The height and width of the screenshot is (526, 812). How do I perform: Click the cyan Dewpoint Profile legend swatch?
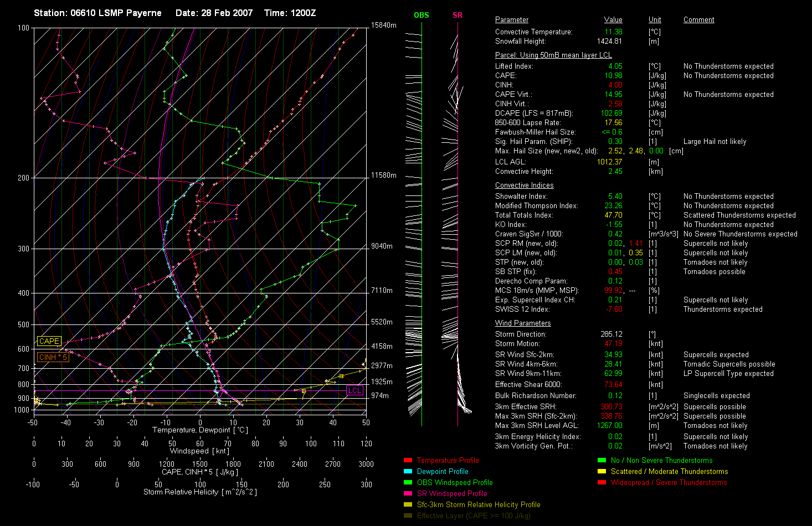coord(408,471)
